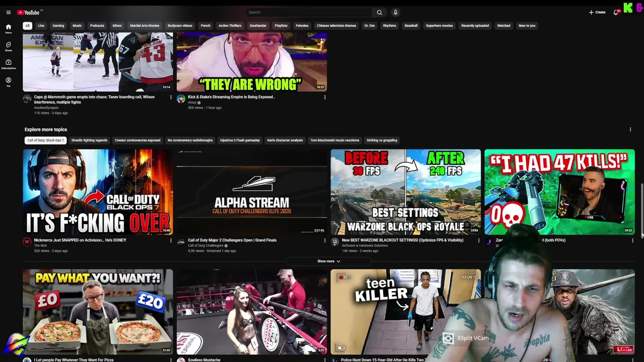Open Subscriptions in sidebar
Screen dimensions: 644x362
(8, 64)
